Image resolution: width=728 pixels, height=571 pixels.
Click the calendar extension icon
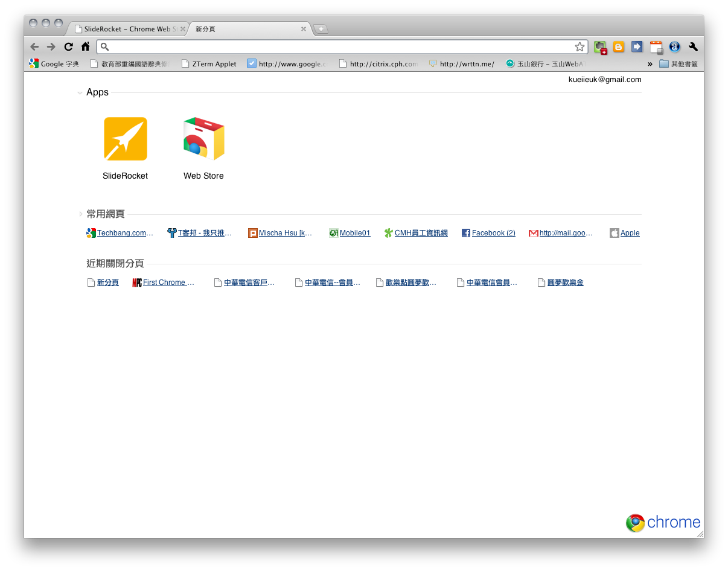tap(656, 47)
